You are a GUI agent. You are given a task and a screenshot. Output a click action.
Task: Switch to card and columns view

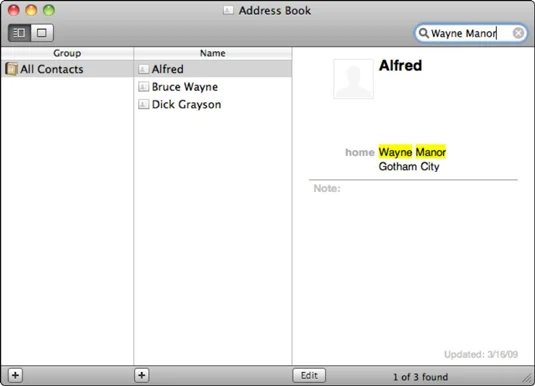(x=19, y=33)
